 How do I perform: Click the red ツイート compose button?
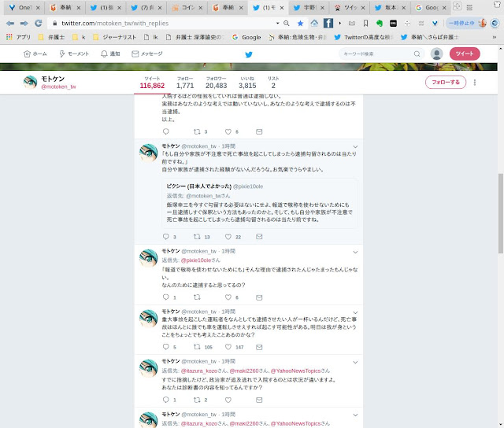point(465,53)
